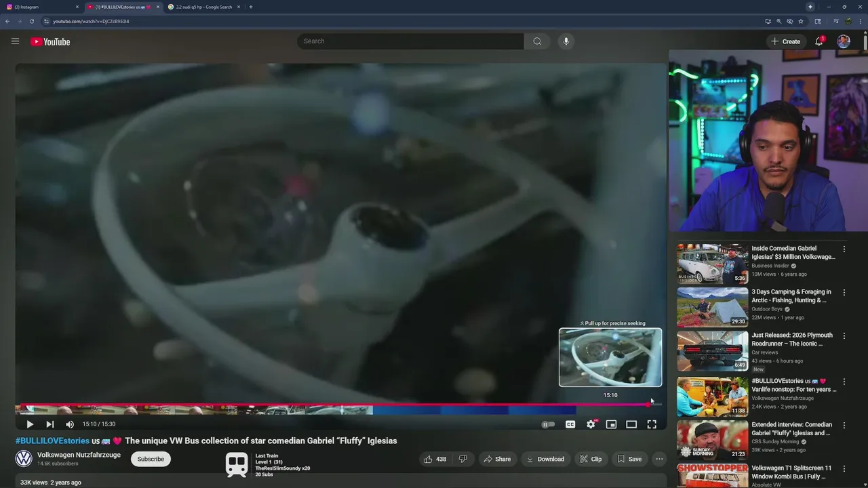Screen dimensions: 868x488
Task: Skip to the next video
Action: pyautogui.click(x=50, y=424)
